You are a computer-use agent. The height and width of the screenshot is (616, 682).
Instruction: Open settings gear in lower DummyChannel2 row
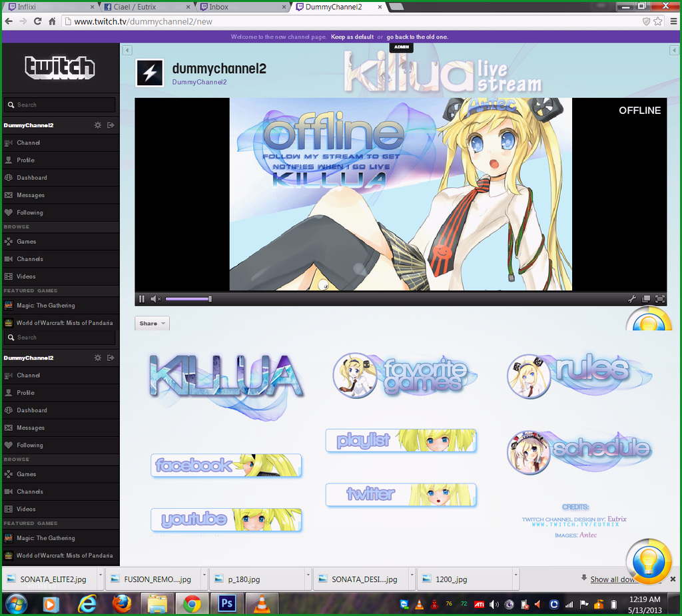tap(98, 358)
